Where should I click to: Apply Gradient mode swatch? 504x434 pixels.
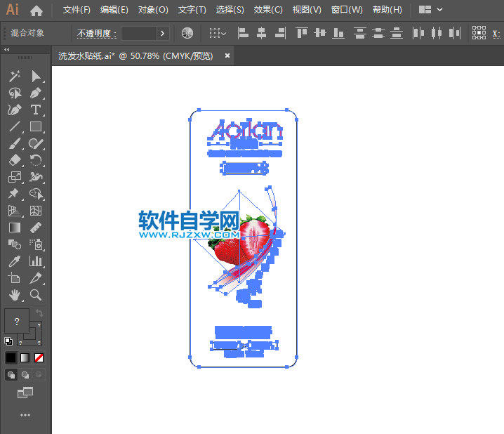25,357
